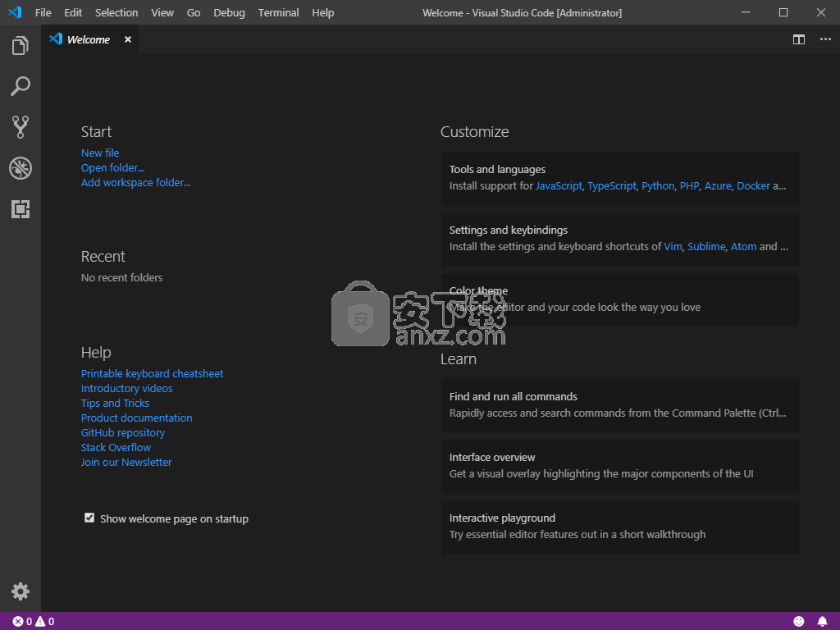Install Docker support link
Viewport: 840px width, 630px height.
(753, 186)
